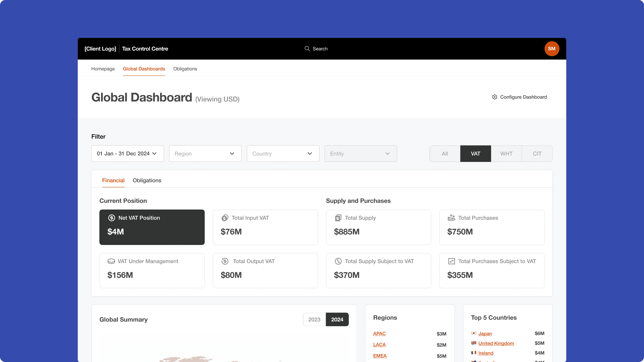Click the Ireland flag icon
This screenshot has width=644, height=362.
point(474,353)
